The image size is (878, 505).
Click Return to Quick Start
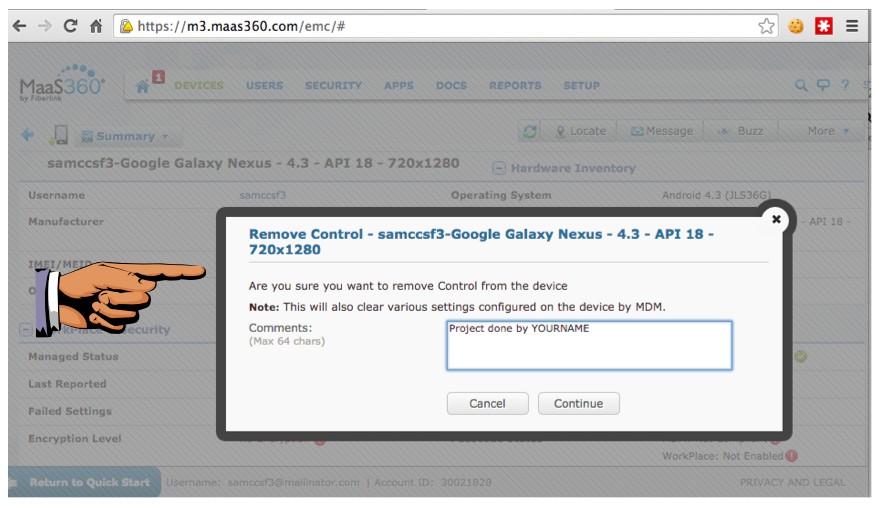(85, 482)
